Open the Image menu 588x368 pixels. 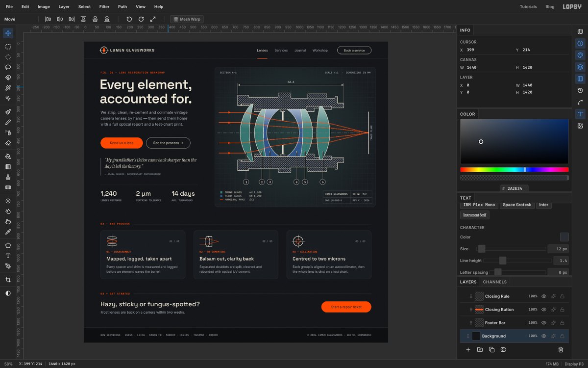(x=44, y=7)
